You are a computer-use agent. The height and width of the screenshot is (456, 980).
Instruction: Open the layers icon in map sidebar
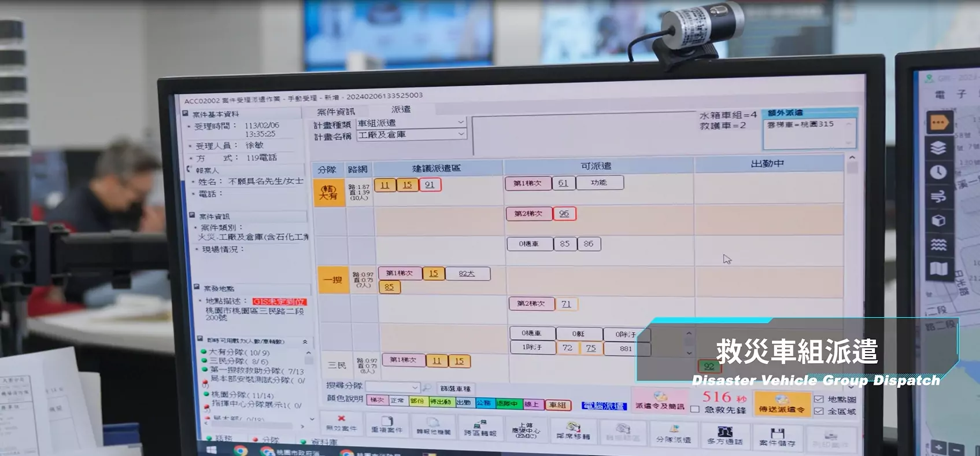[938, 148]
